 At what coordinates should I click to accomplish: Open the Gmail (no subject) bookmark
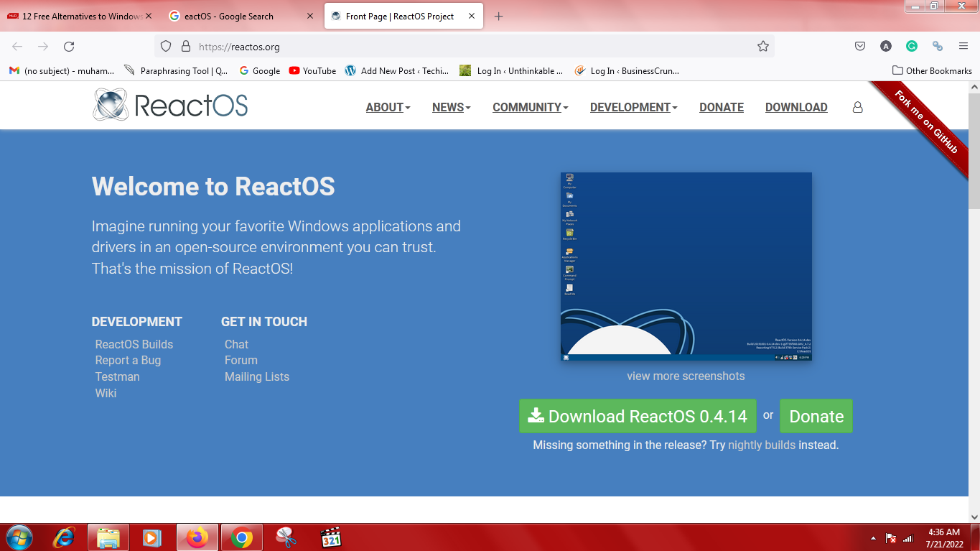62,70
